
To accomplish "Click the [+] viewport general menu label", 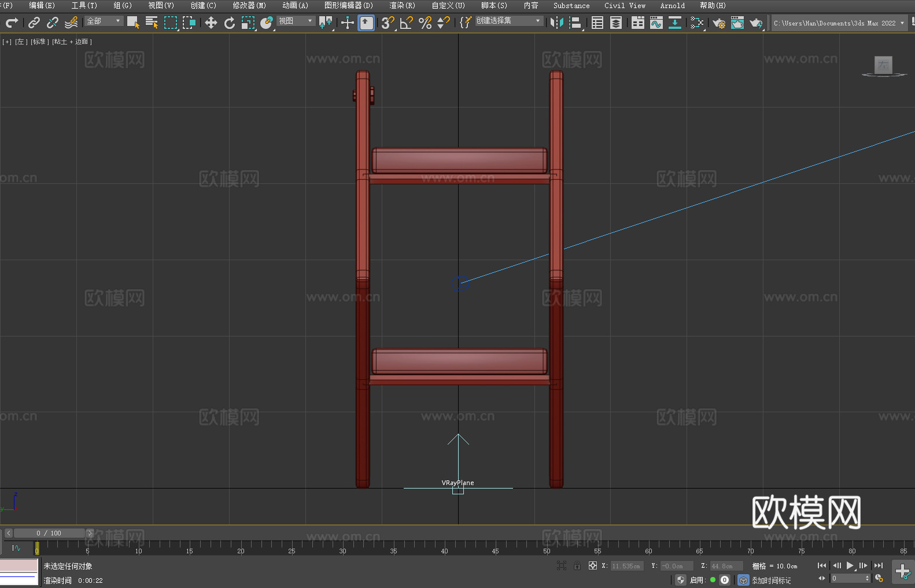I will (x=7, y=42).
